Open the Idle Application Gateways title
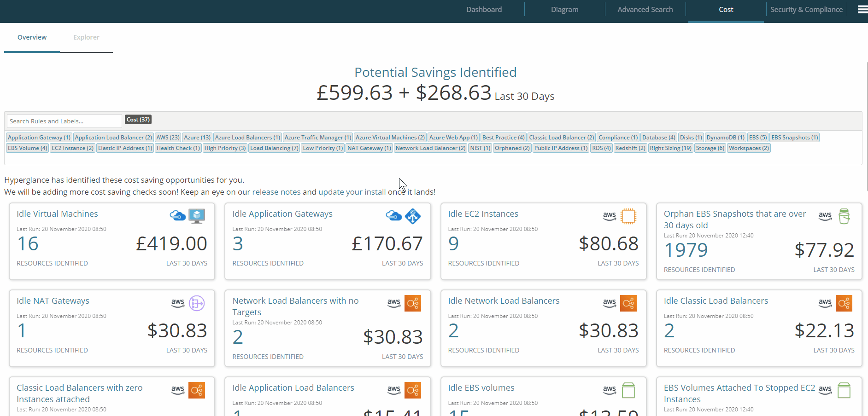868x416 pixels. tap(282, 214)
